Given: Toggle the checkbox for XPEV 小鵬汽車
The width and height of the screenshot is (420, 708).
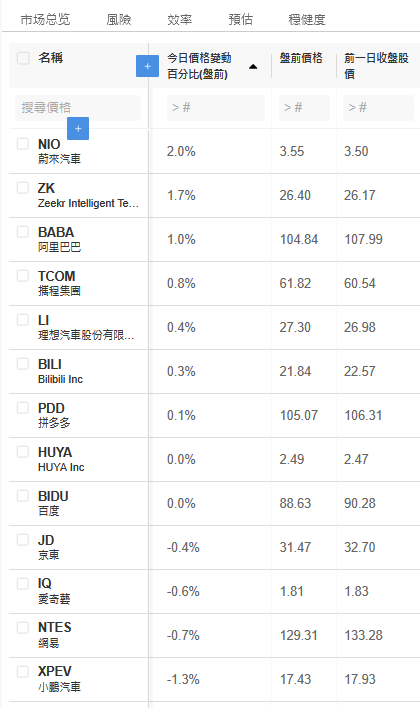Looking at the screenshot, I should pos(23,671).
